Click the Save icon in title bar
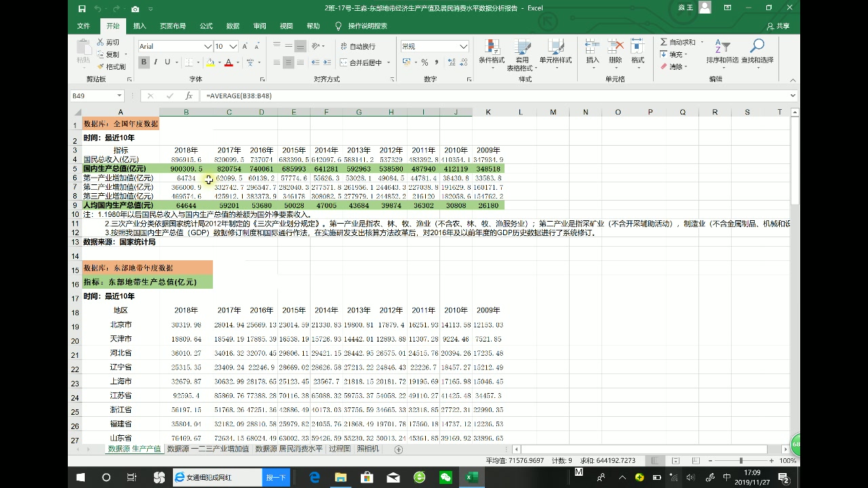Image resolution: width=868 pixels, height=488 pixels. pos(82,9)
